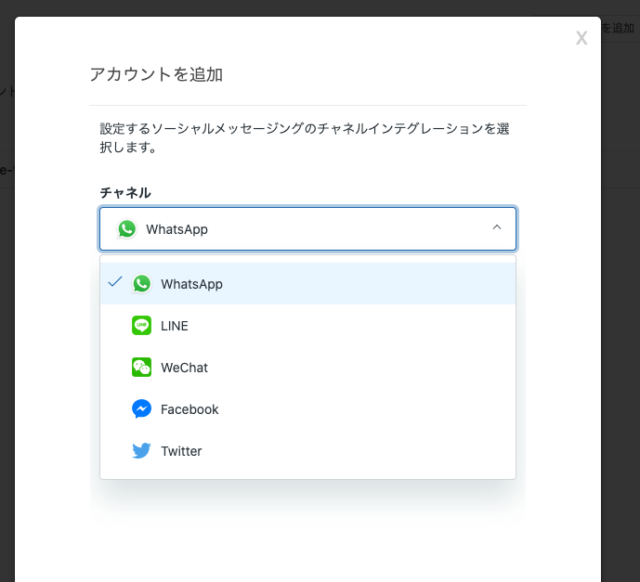This screenshot has height=582, width=640.
Task: Click the Twitter bird icon
Action: point(142,451)
